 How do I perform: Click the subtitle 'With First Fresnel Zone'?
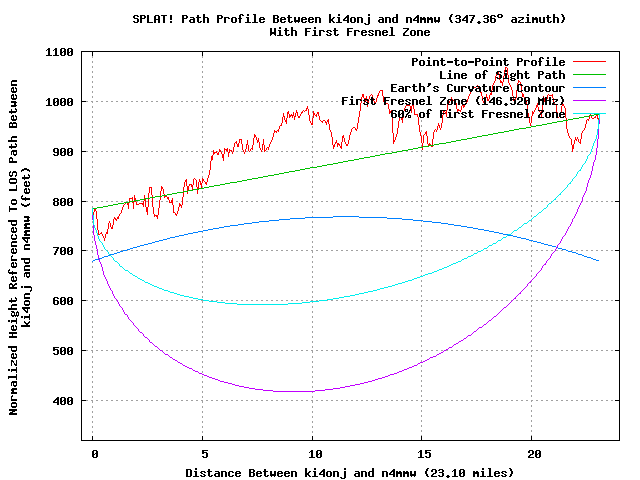tap(350, 32)
